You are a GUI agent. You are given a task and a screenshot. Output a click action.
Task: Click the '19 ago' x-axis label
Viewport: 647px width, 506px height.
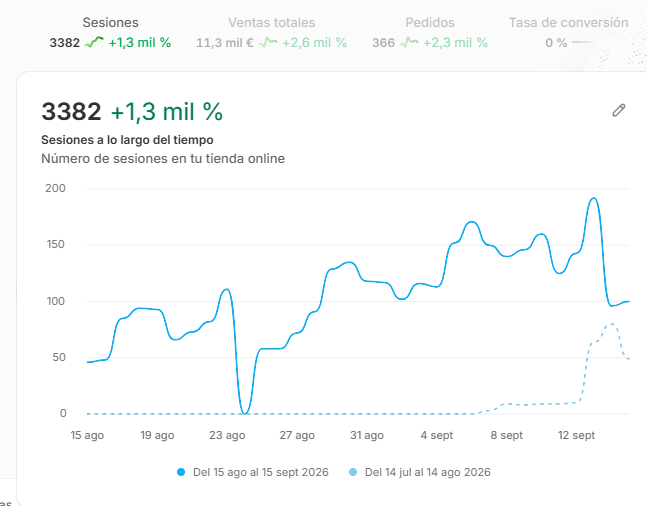157,435
